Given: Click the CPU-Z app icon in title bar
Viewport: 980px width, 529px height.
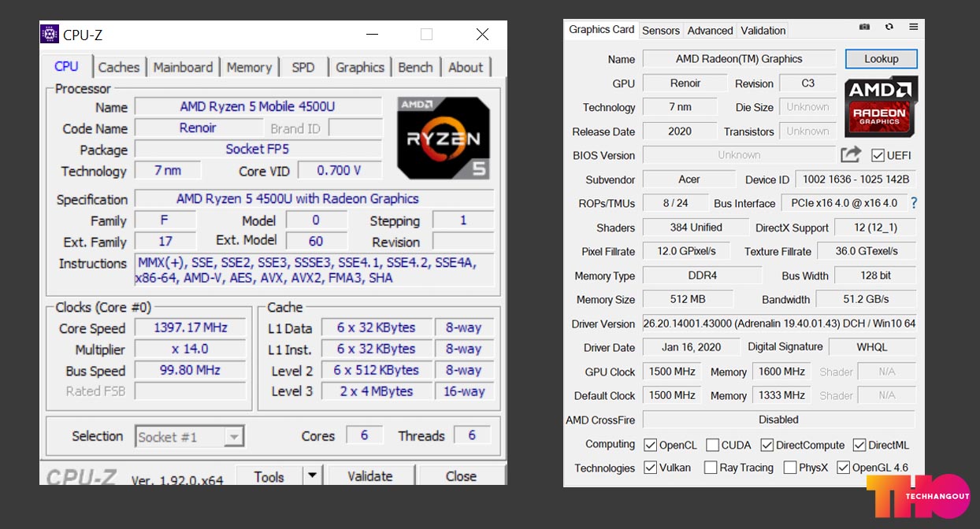Looking at the screenshot, I should coord(50,35).
